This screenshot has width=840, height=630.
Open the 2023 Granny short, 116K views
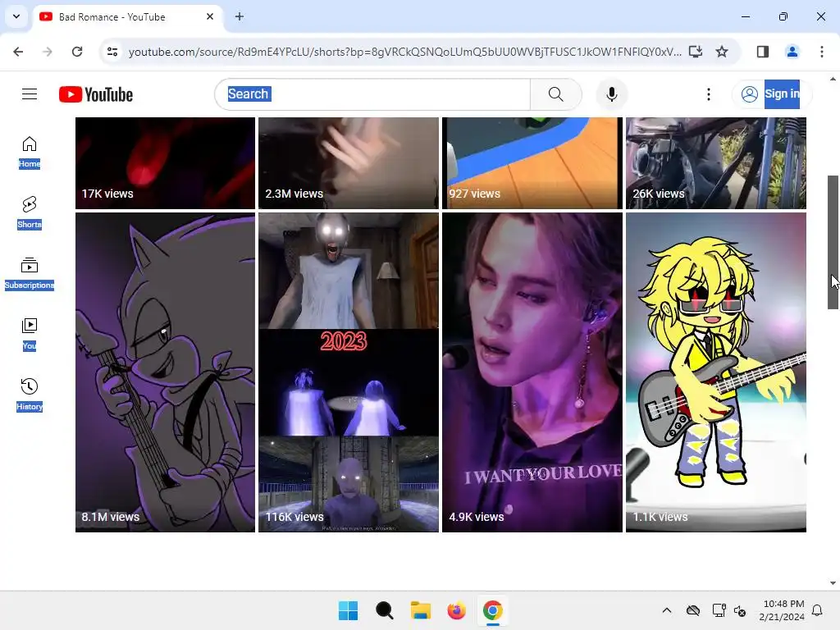(348, 372)
